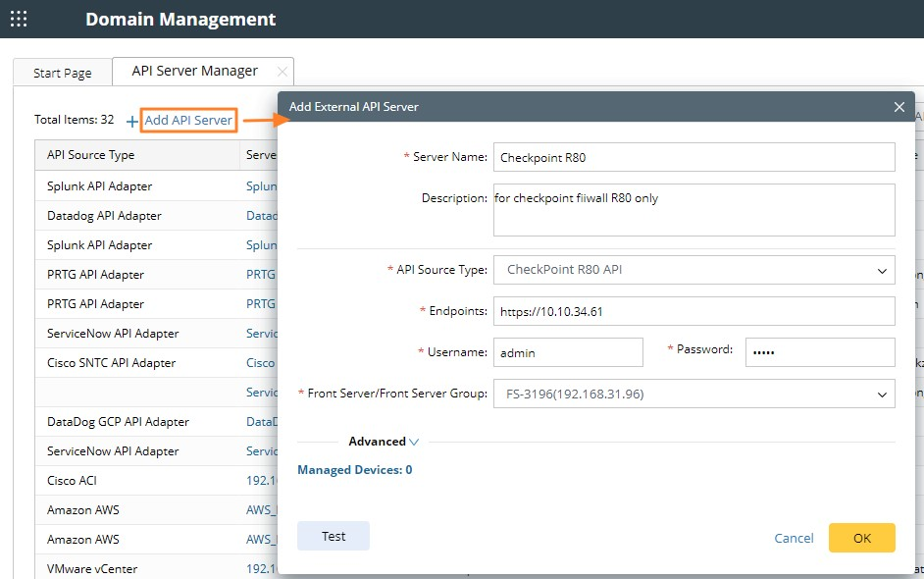Switch to the Start Page tab
This screenshot has width=924, height=579.
(63, 73)
